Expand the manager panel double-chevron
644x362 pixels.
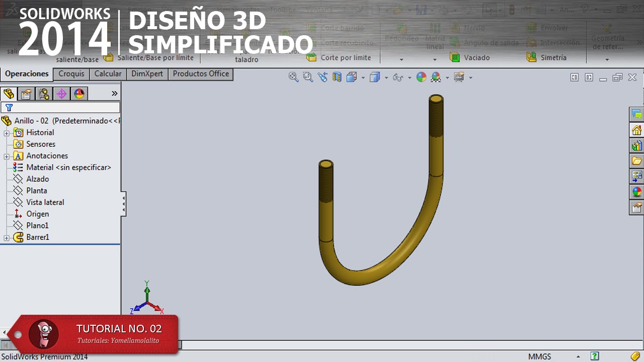pos(114,94)
